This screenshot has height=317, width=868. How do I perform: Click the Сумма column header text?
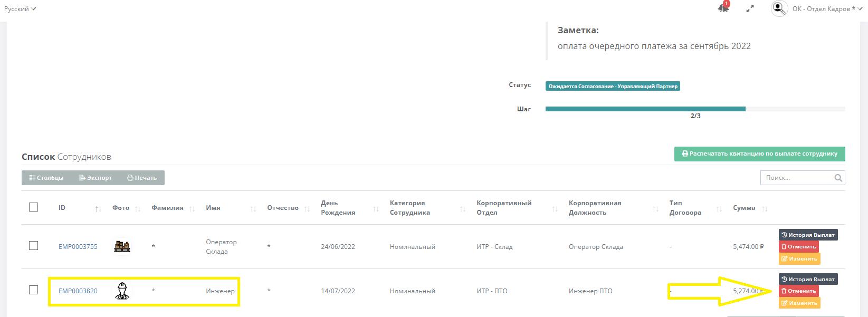pos(744,208)
